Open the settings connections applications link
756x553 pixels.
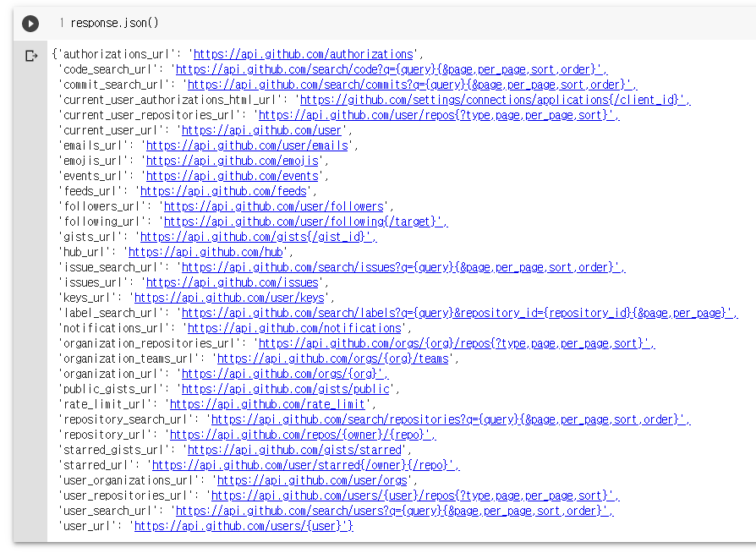[x=496, y=100]
